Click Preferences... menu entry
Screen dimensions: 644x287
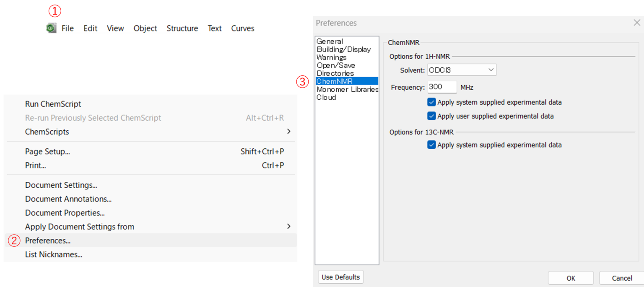(150, 240)
